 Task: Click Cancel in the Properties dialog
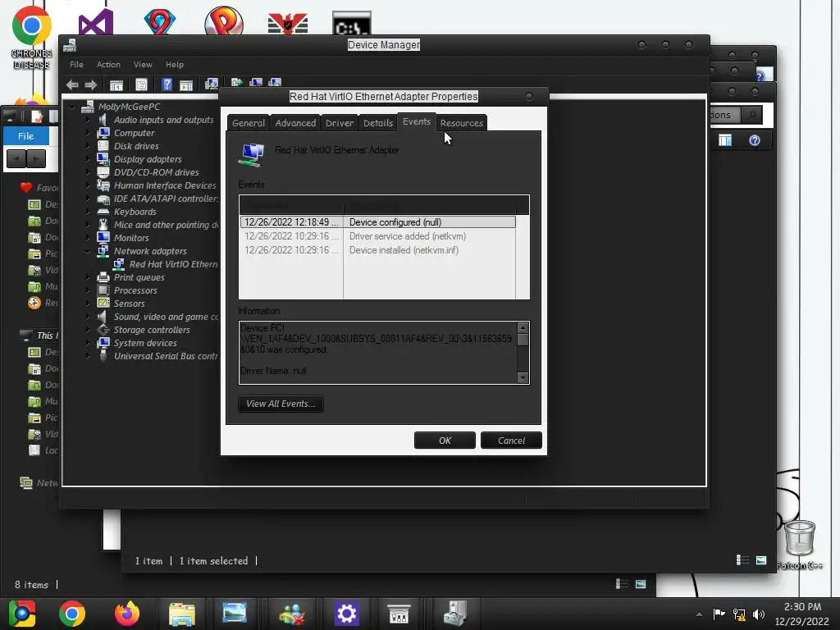[x=511, y=441]
